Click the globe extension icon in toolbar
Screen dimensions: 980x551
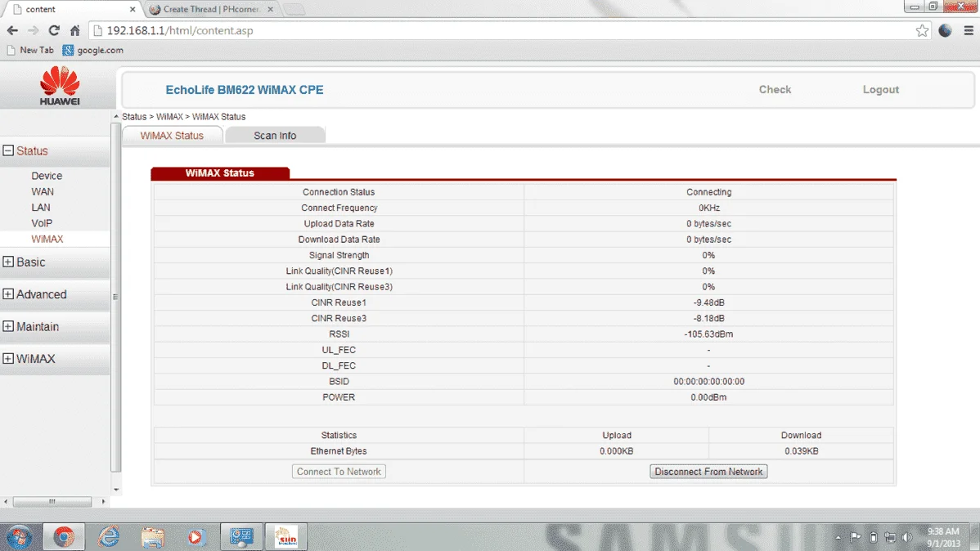[945, 30]
